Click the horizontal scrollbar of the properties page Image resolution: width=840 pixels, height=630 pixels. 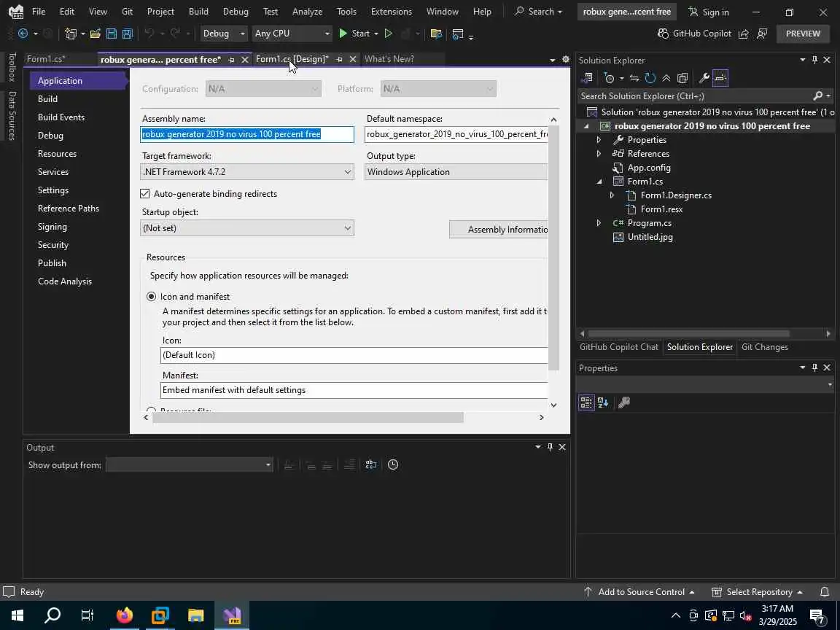point(308,417)
